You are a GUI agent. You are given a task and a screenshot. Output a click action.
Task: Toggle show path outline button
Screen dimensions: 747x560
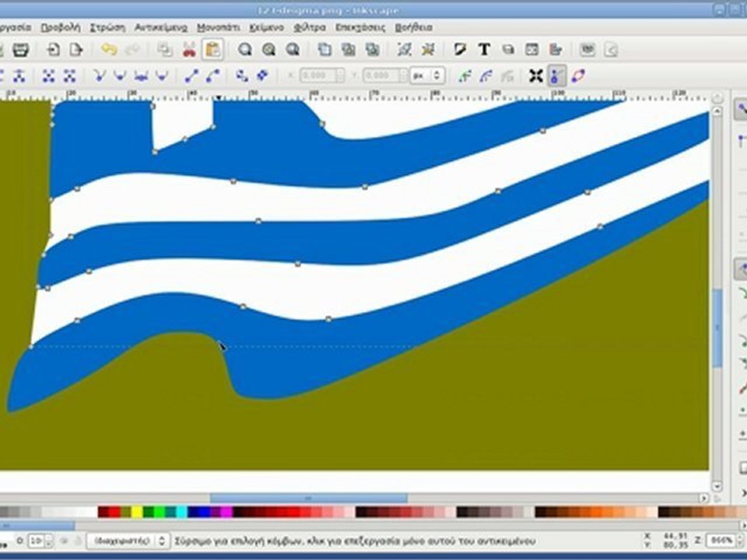[x=578, y=75]
